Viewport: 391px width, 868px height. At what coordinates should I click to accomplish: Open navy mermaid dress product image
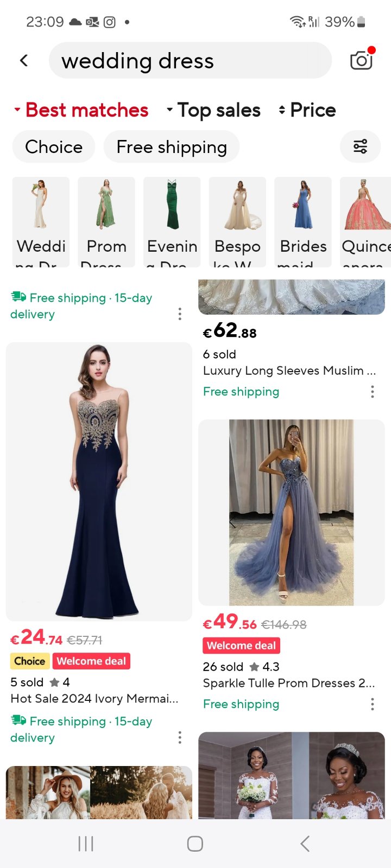coord(99,481)
